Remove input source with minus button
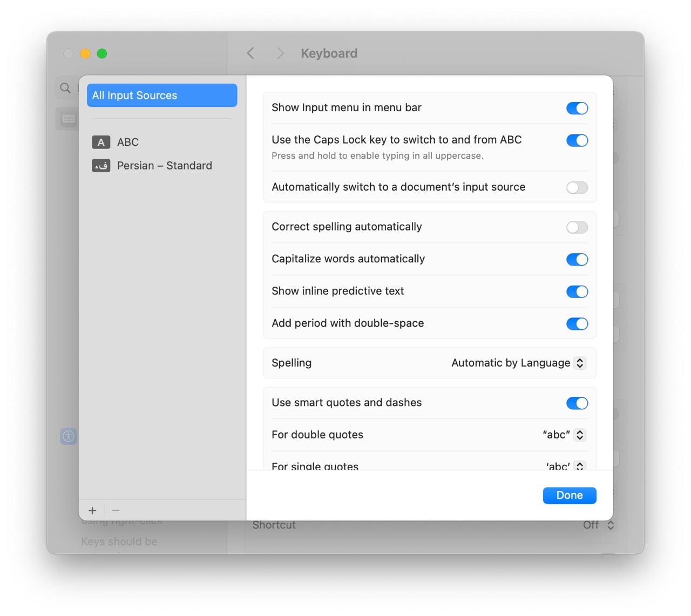The width and height of the screenshot is (691, 616). point(116,510)
